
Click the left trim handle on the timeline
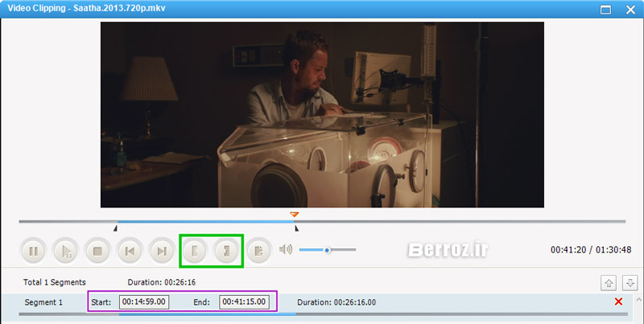[x=116, y=228]
